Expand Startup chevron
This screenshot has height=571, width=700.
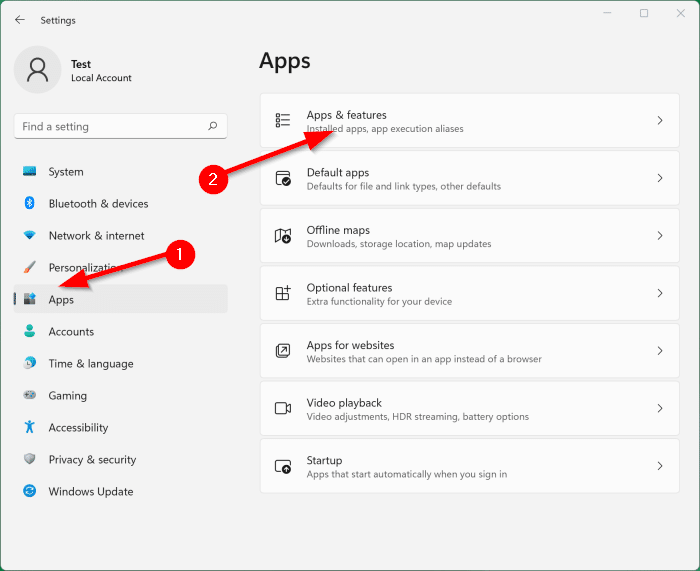coord(660,466)
